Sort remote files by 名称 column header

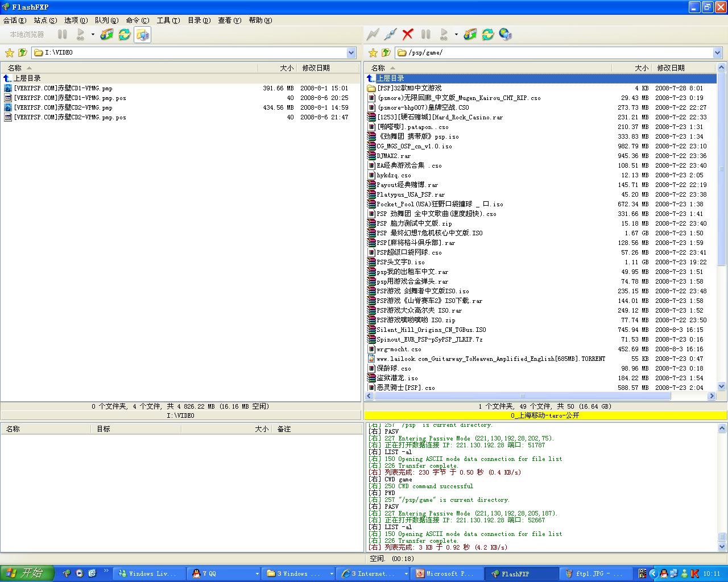point(489,68)
